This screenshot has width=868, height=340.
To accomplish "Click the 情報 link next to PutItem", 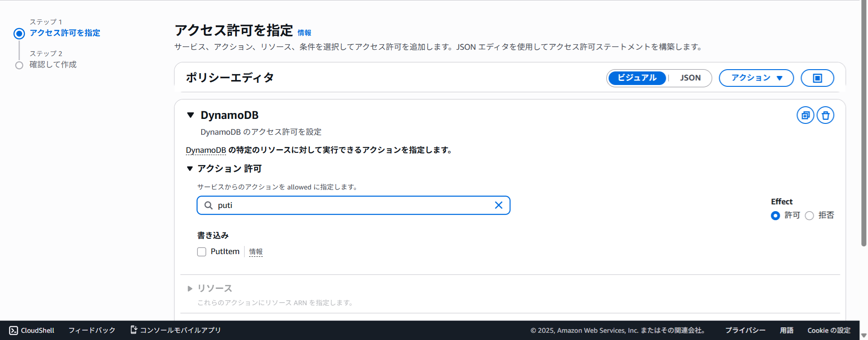I will (255, 252).
